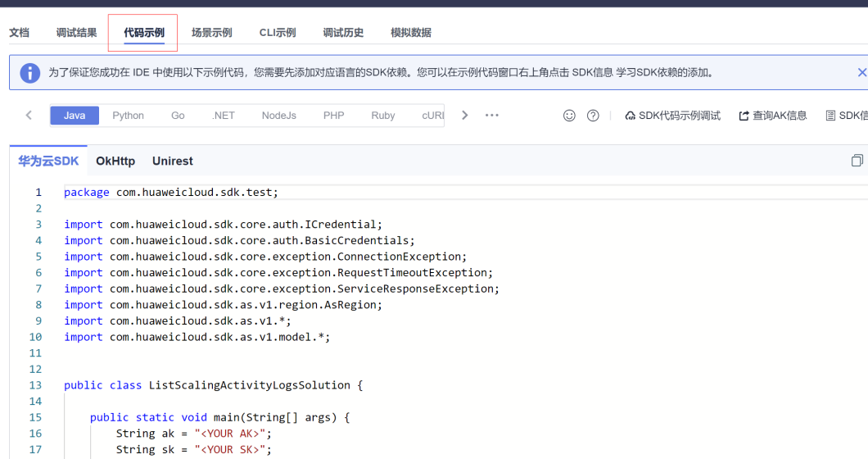
Task: Switch to the Unirest code tab
Action: pyautogui.click(x=173, y=161)
